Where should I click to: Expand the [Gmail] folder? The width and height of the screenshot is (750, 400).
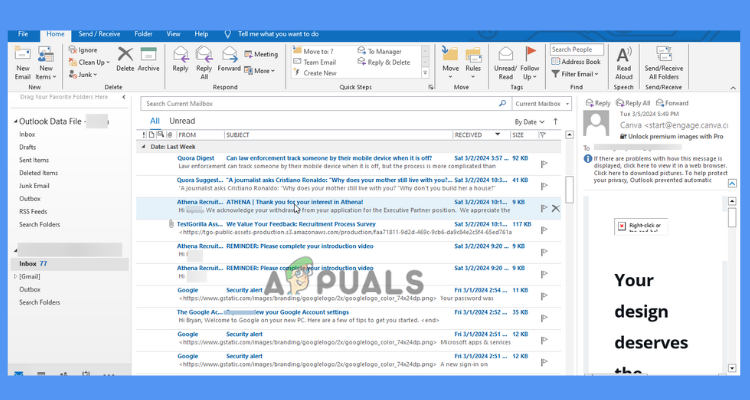[x=16, y=277]
